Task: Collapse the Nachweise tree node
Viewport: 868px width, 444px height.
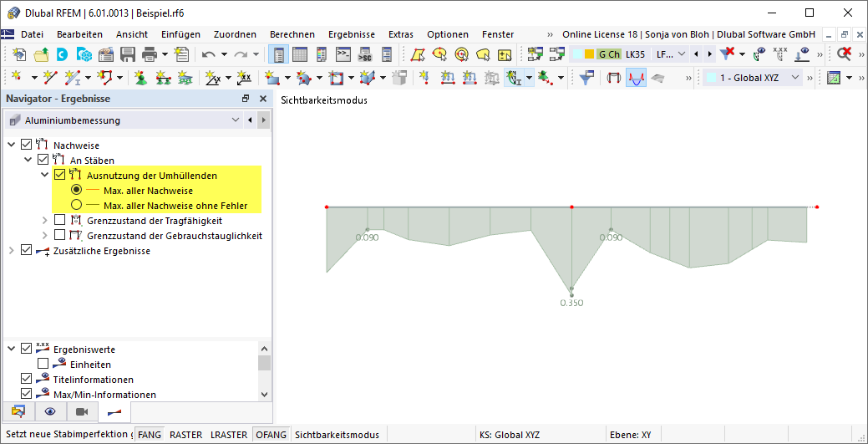Action: click(x=11, y=145)
